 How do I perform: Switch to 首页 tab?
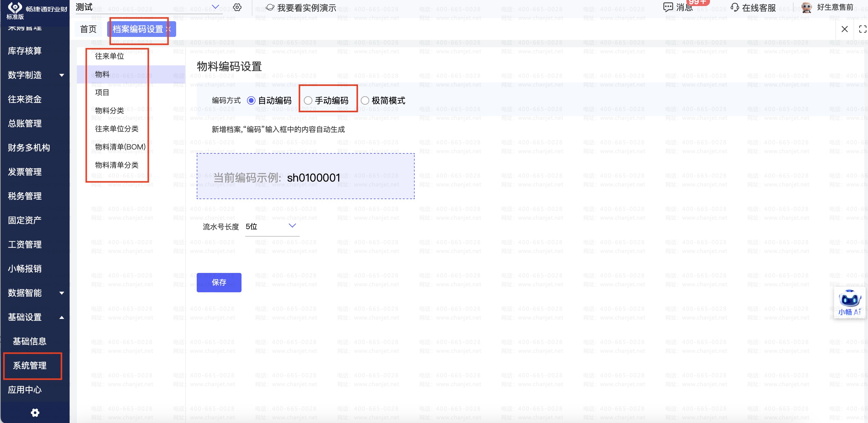click(88, 29)
